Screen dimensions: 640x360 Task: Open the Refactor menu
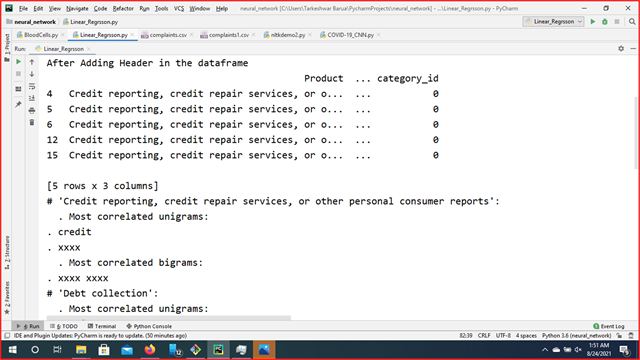pyautogui.click(x=123, y=8)
